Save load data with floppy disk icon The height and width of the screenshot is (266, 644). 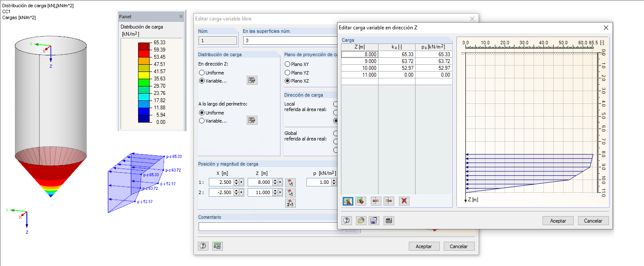click(374, 220)
